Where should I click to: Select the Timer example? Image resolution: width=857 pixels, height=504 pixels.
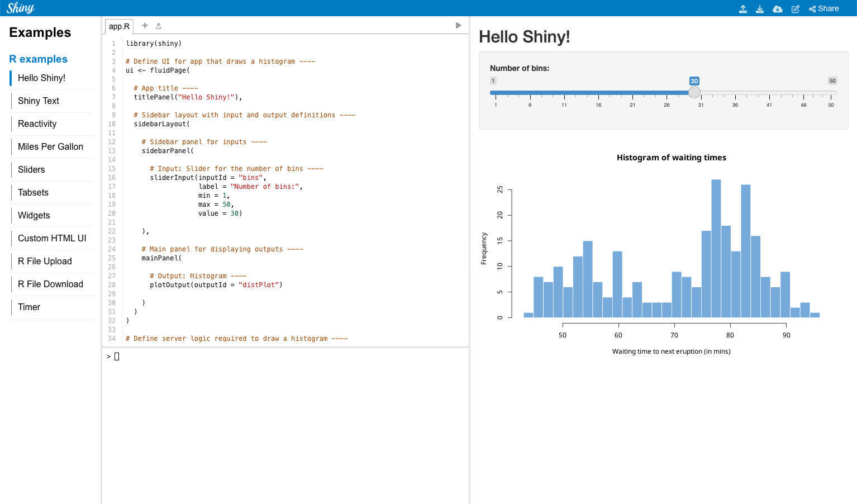tap(29, 307)
